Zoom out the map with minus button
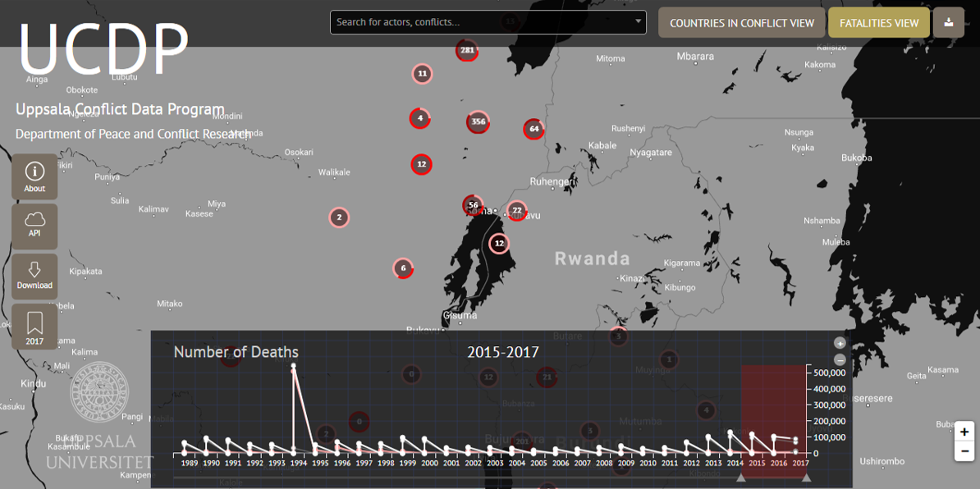This screenshot has height=489, width=980. click(x=964, y=451)
